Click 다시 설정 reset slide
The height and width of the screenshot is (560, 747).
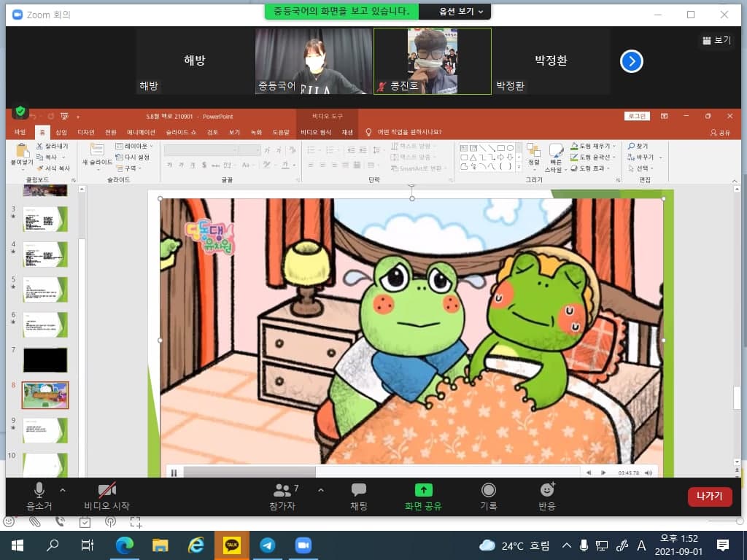[x=133, y=157]
